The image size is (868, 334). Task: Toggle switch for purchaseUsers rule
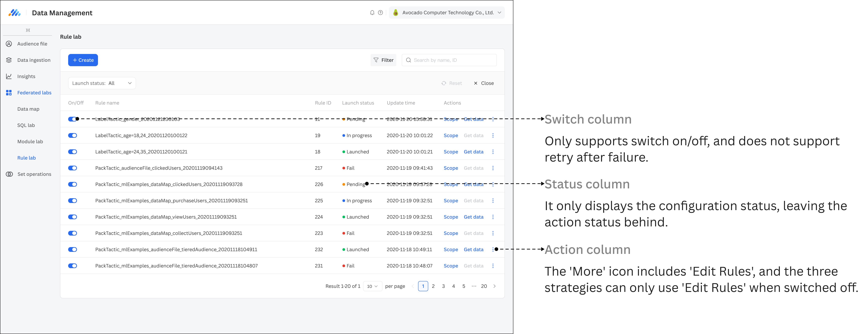coord(72,201)
